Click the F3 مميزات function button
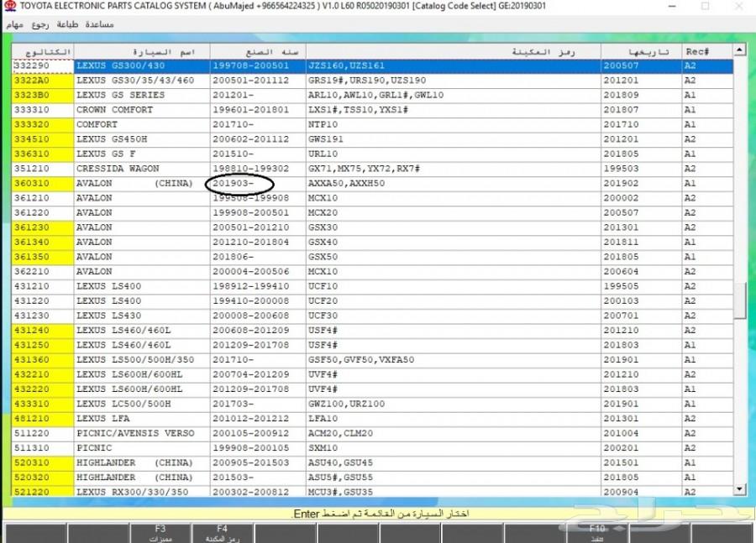 click(160, 534)
